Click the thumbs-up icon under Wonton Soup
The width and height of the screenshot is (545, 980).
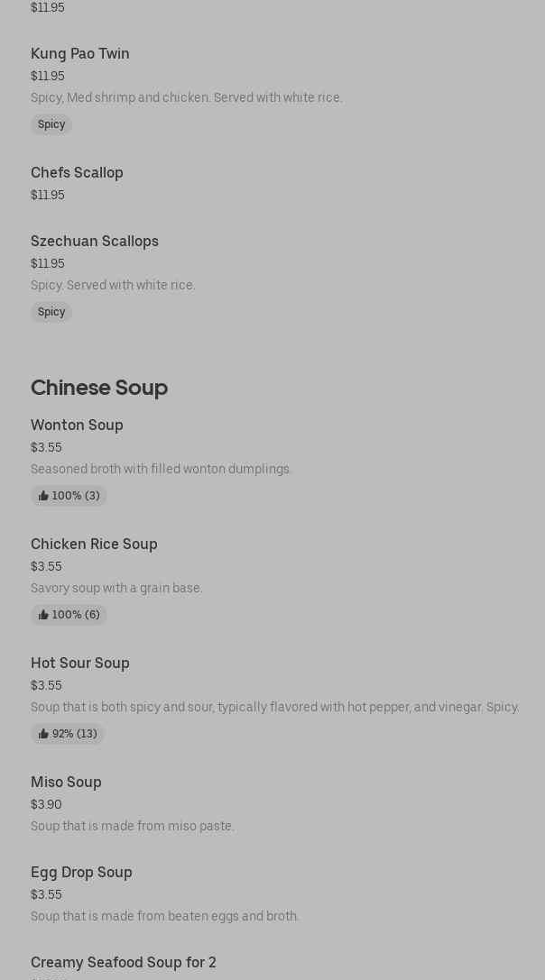tap(43, 496)
